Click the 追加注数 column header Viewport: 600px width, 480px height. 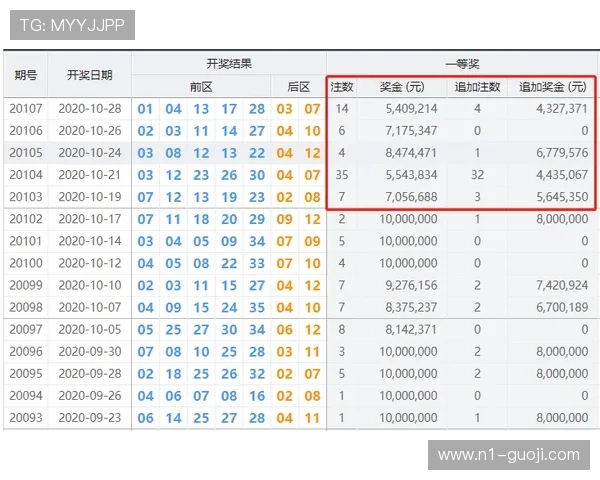pos(477,87)
